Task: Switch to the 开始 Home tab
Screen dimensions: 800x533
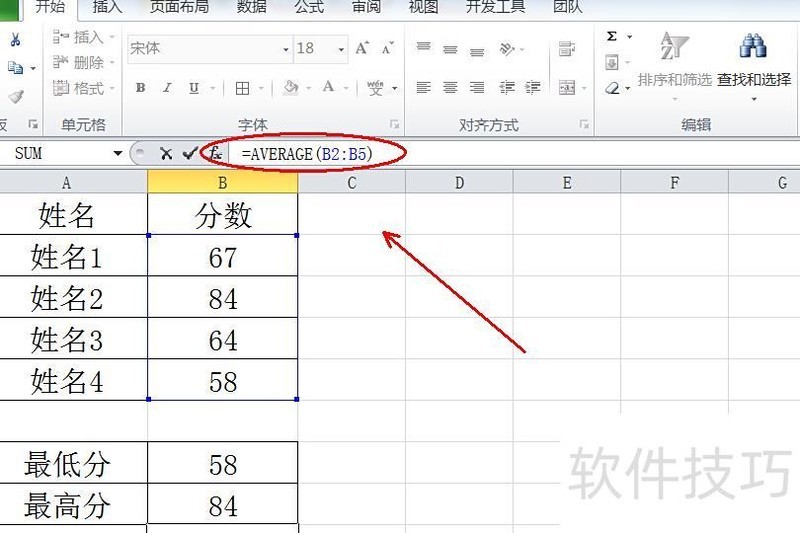Action: [51, 6]
